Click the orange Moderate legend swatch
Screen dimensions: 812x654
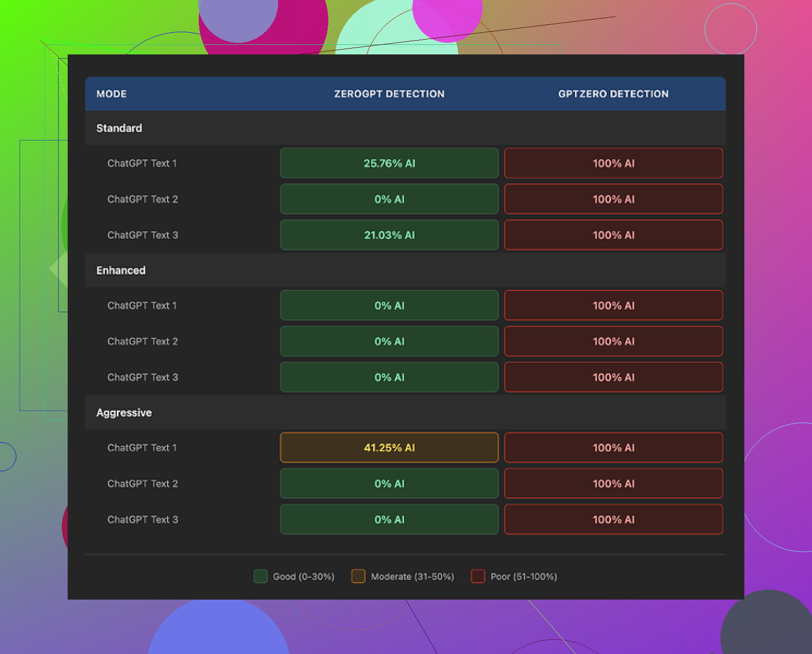click(x=358, y=576)
